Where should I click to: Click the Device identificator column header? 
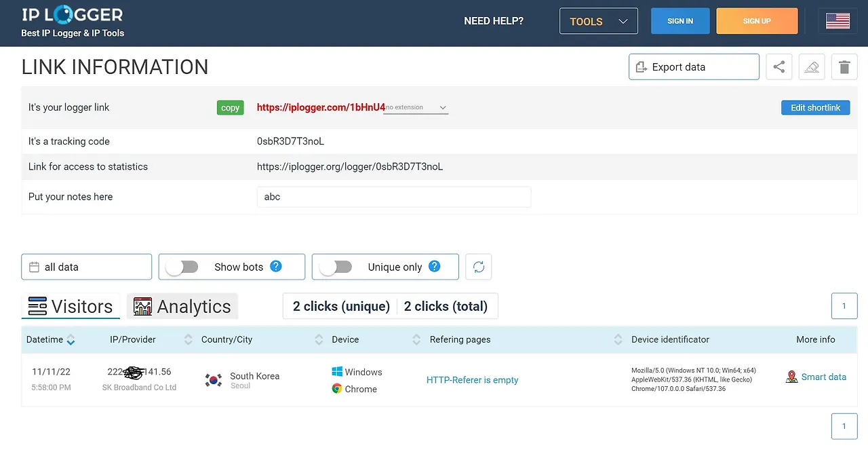pyautogui.click(x=670, y=339)
